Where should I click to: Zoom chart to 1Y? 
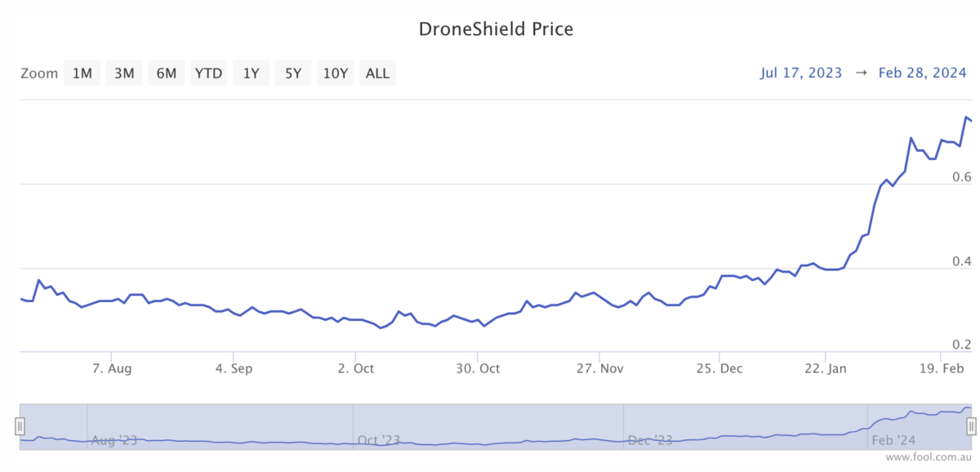pos(251,73)
